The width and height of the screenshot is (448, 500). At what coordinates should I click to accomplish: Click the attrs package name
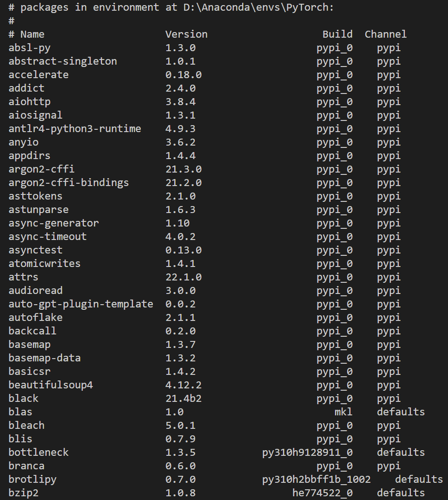click(23, 277)
